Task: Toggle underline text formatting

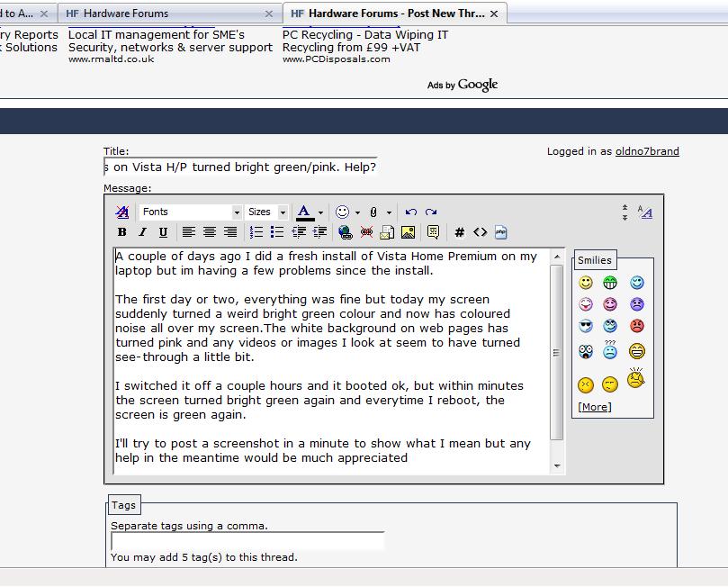Action: pyautogui.click(x=163, y=232)
